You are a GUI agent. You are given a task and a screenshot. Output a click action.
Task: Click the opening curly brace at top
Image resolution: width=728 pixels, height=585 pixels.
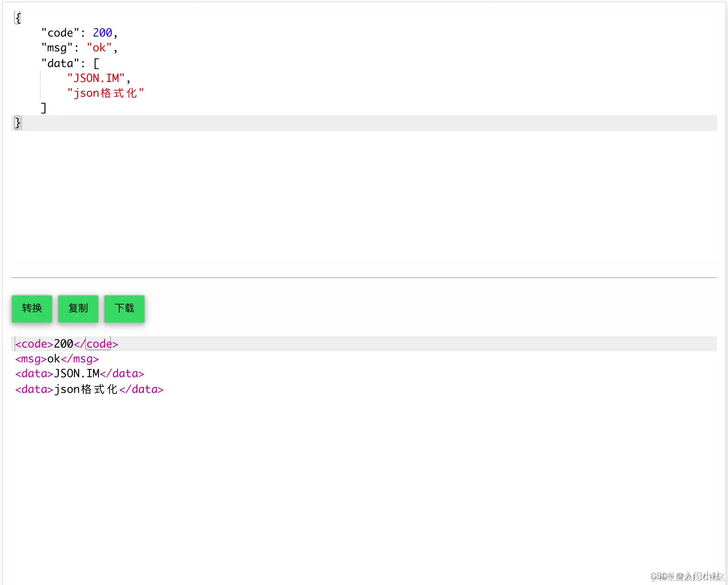tap(18, 18)
